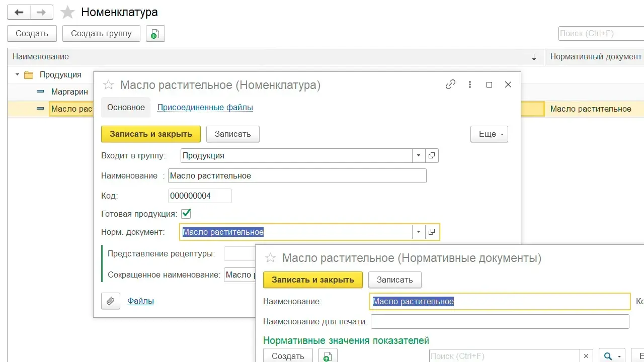This screenshot has height=362, width=644.
Task: Open the Файлы link
Action: (x=140, y=301)
